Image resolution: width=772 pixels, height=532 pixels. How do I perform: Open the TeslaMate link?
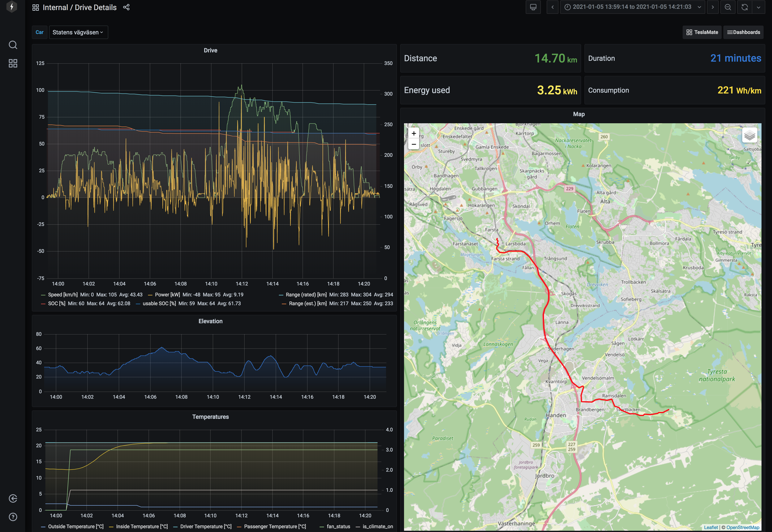coord(702,32)
